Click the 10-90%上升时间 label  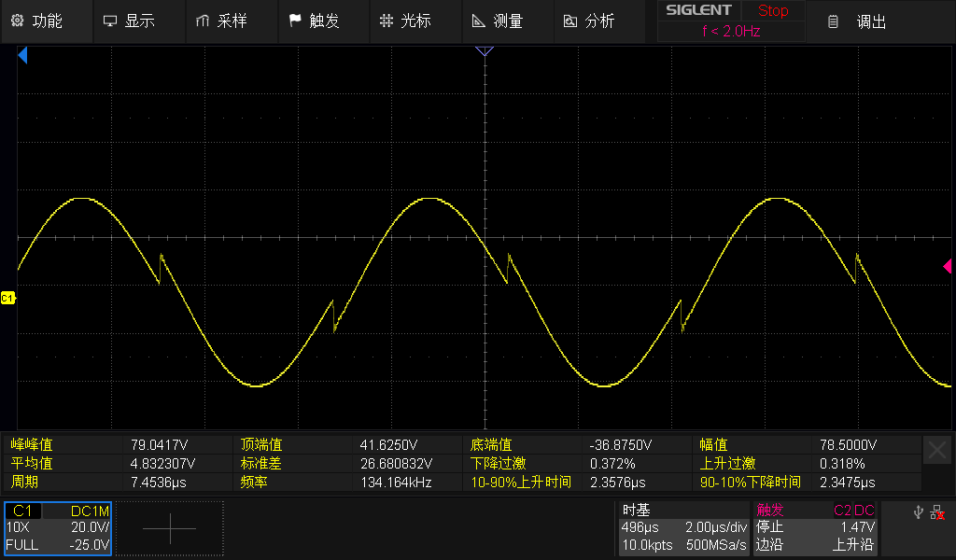(x=521, y=482)
